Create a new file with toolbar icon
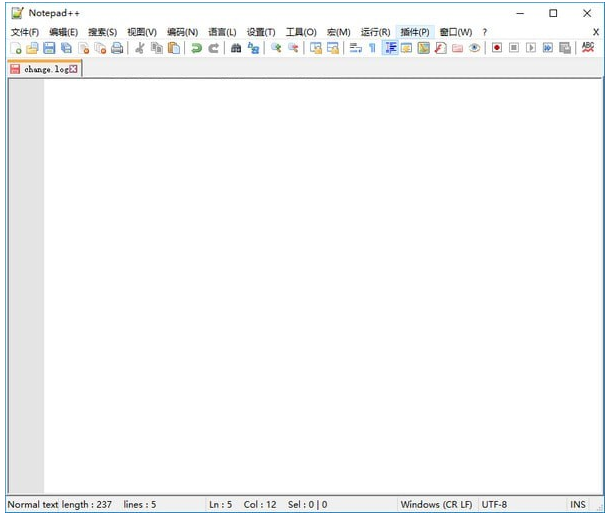Screen dimensions: 612x516 (16, 48)
